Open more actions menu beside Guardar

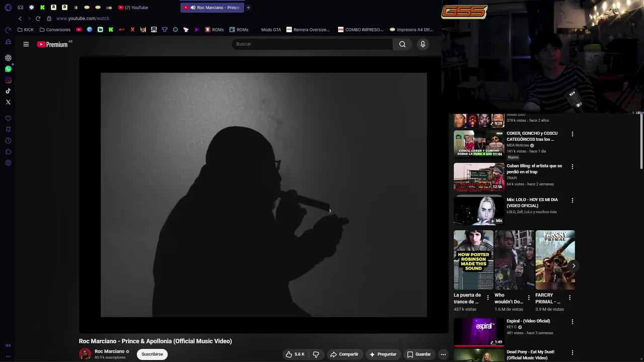(443, 354)
